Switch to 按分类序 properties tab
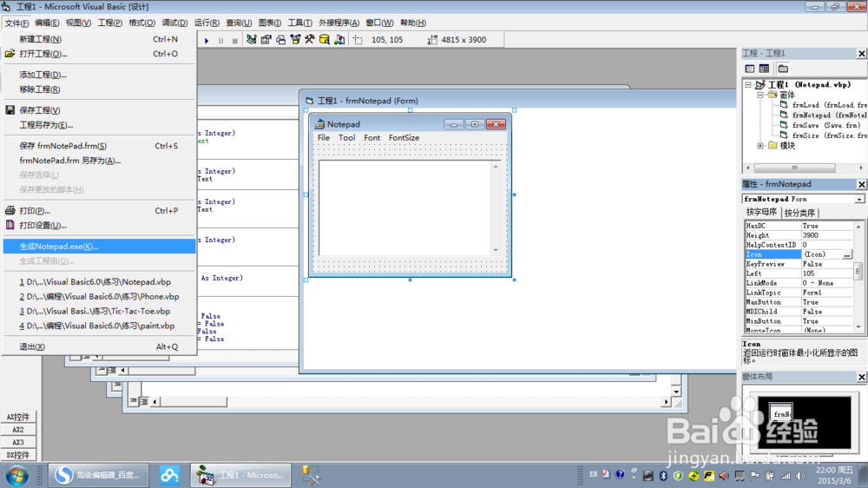 click(799, 213)
